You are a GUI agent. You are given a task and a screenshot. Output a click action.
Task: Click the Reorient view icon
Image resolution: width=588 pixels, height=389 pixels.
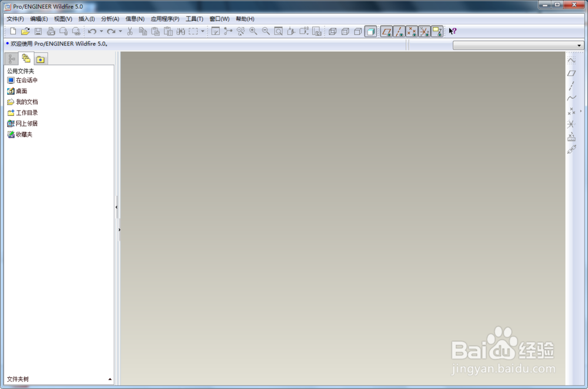click(x=291, y=32)
